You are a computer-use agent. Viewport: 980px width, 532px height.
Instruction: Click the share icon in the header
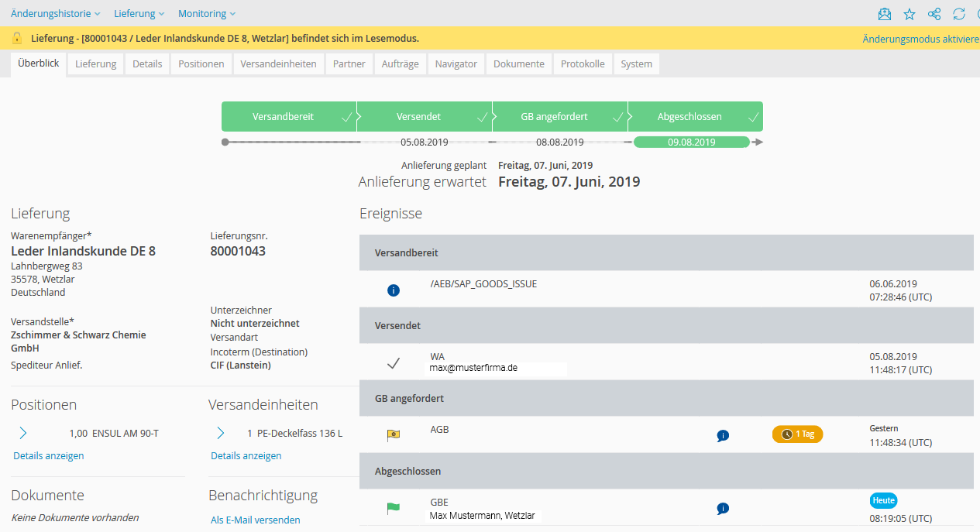934,13
